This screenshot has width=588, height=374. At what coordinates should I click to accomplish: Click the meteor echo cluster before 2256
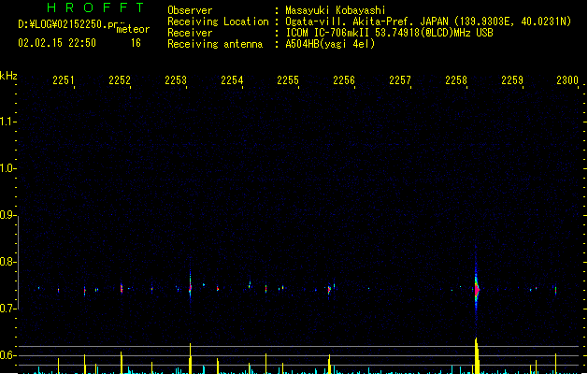pos(330,289)
